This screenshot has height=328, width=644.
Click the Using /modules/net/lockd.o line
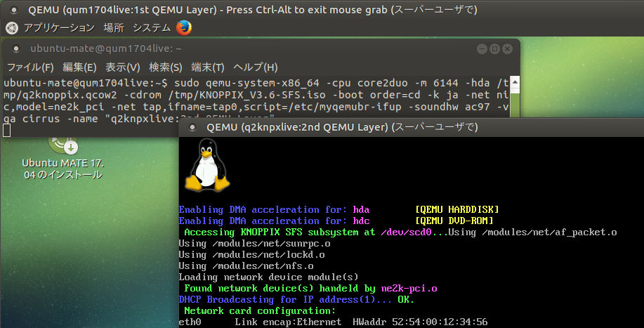(251, 255)
